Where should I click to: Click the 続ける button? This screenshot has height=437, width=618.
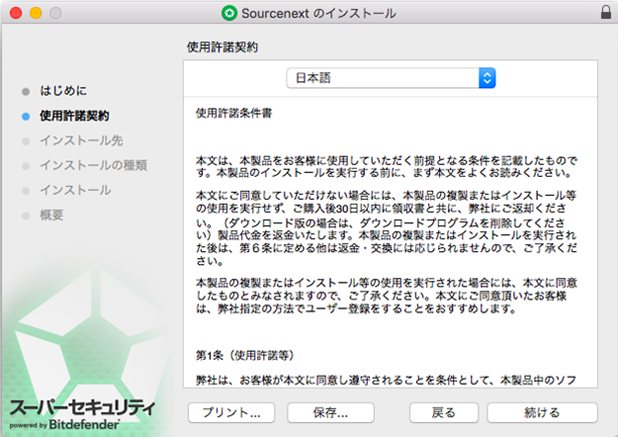pyautogui.click(x=542, y=413)
